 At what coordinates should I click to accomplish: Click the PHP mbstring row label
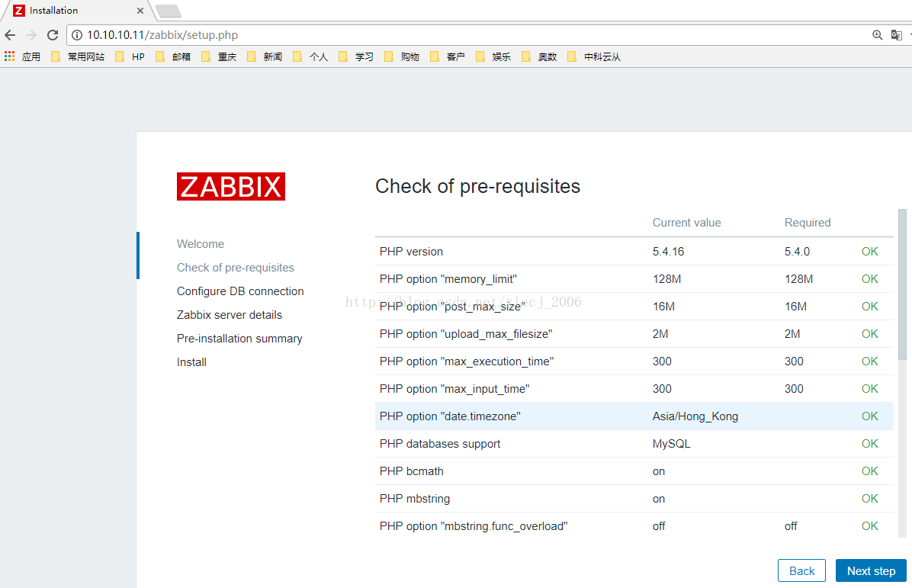pyautogui.click(x=415, y=499)
